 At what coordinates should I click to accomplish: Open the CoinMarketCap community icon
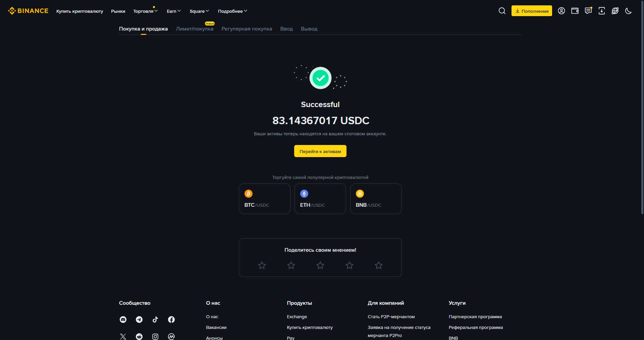(x=171, y=336)
